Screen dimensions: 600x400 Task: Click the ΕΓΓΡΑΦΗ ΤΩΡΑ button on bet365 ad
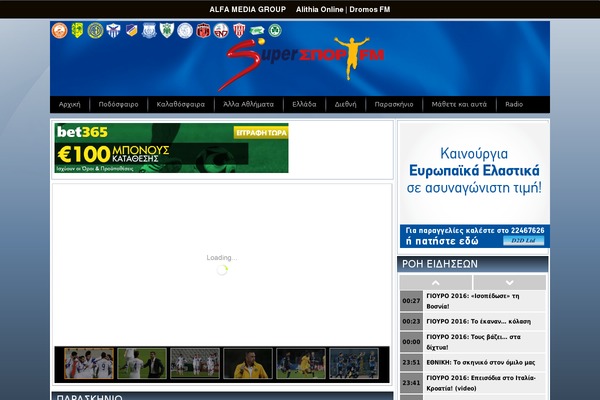pos(261,133)
